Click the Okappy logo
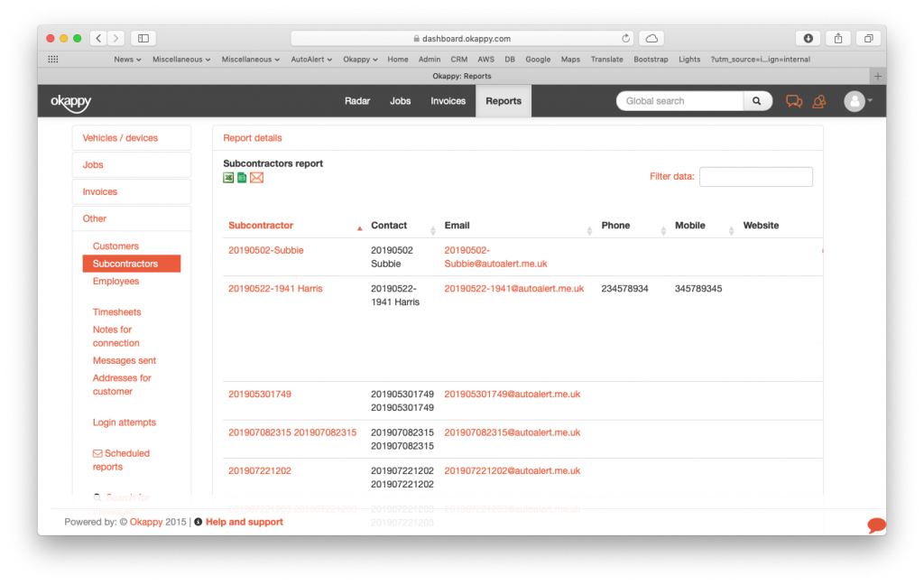This screenshot has height=585, width=924. click(70, 101)
